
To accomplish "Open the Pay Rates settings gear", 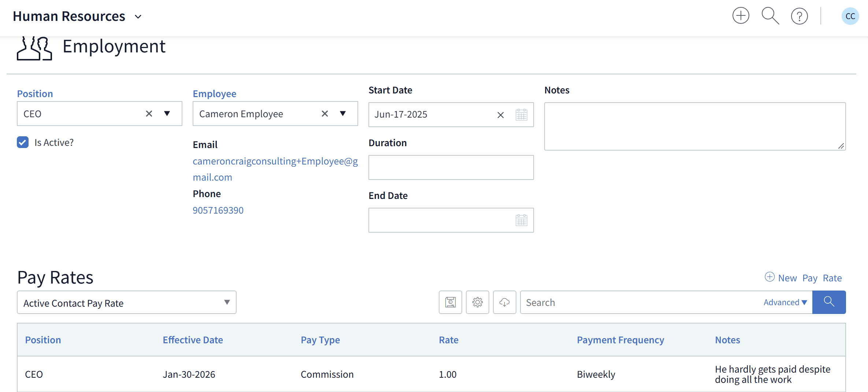I will tap(478, 302).
